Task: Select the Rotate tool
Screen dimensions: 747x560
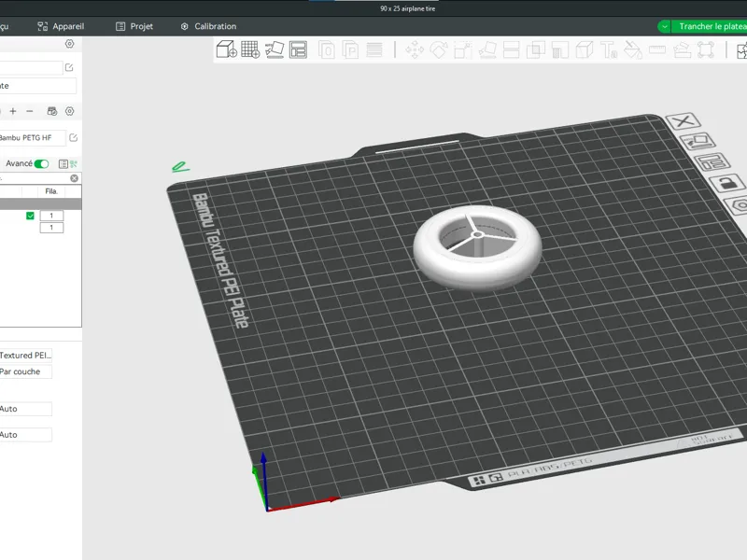Action: click(438, 49)
